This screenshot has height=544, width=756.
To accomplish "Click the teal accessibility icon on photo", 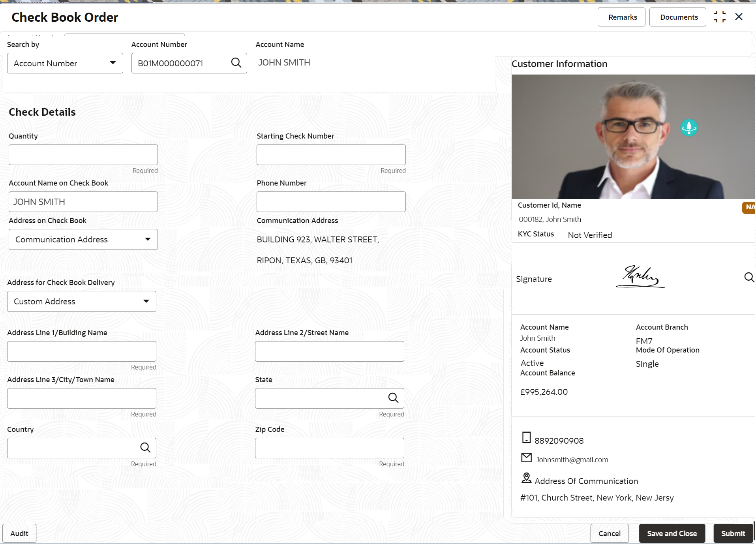I will tap(689, 128).
